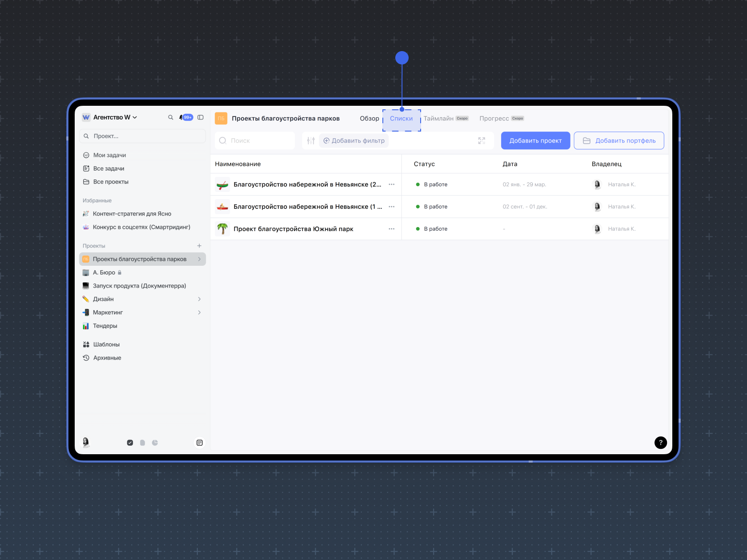Image resolution: width=747 pixels, height=560 pixels.
Task: Switch to the Списки tab
Action: (401, 118)
